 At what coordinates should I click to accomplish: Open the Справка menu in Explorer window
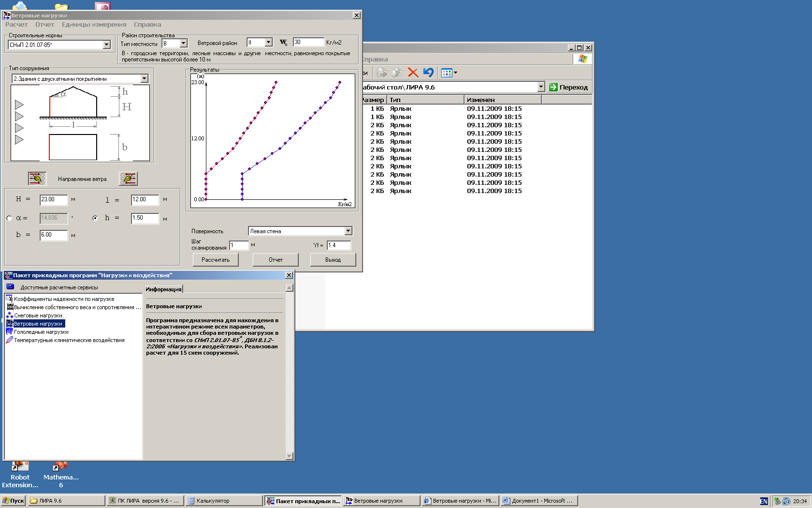[375, 59]
